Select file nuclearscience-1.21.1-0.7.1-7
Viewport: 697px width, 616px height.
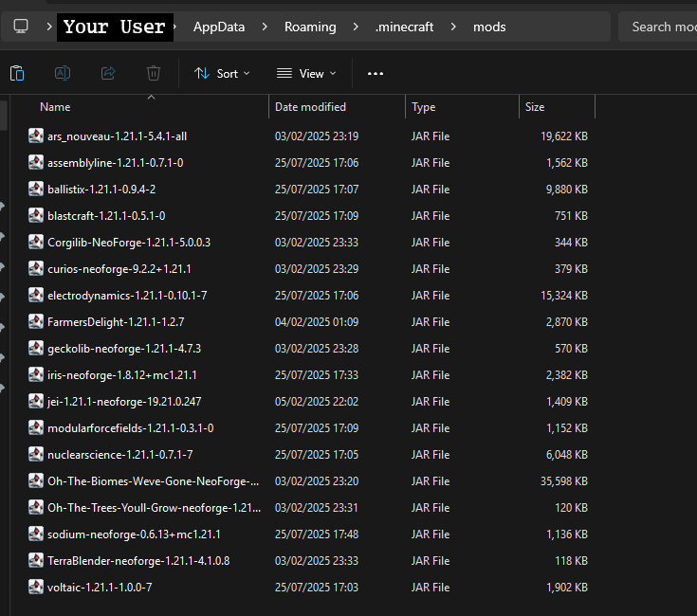tap(120, 455)
